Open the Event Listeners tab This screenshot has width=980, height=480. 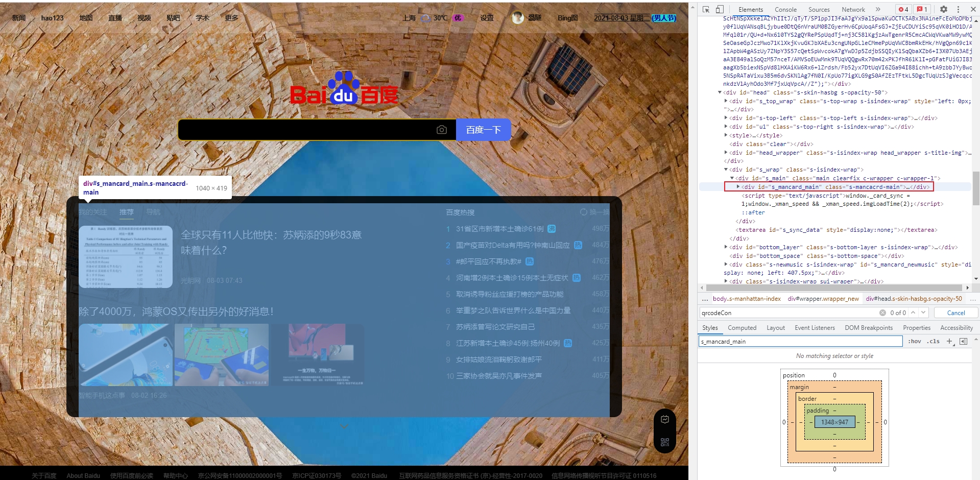point(815,328)
